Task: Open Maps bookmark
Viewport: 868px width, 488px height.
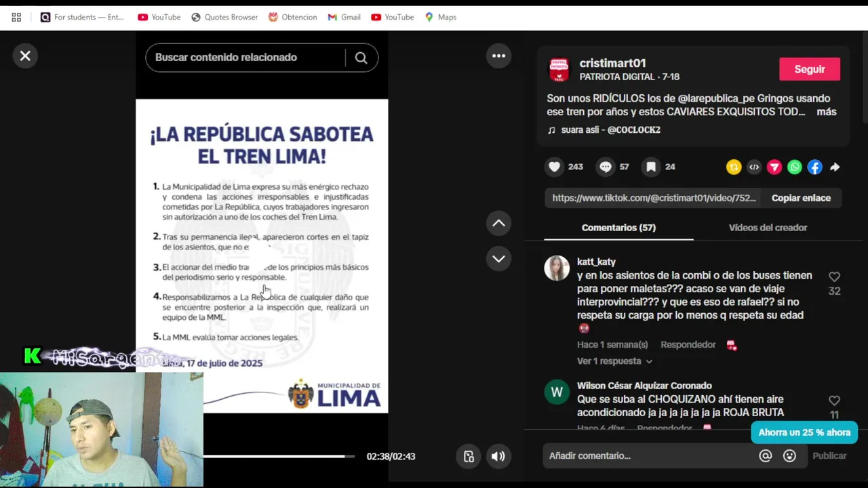Action: click(440, 17)
